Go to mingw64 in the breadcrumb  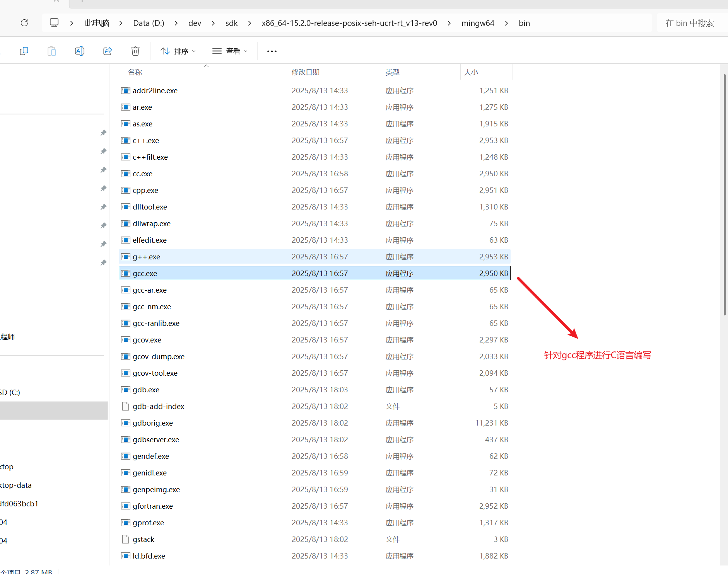(478, 23)
